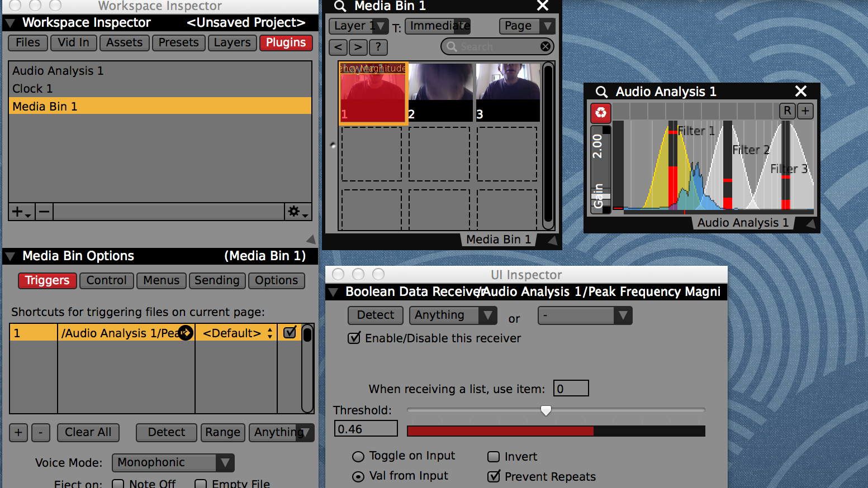Viewport: 868px width, 488px height.
Task: Open the plugin list gear menu
Action: click(297, 212)
